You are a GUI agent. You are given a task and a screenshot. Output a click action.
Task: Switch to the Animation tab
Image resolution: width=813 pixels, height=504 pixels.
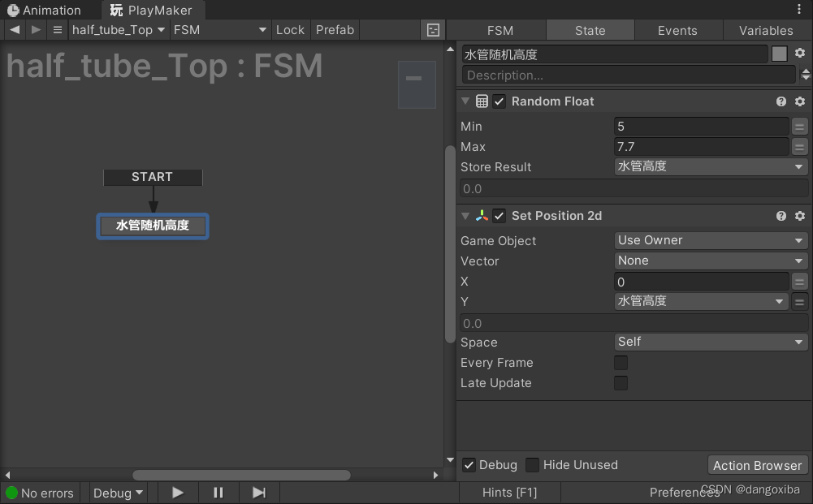click(x=45, y=10)
